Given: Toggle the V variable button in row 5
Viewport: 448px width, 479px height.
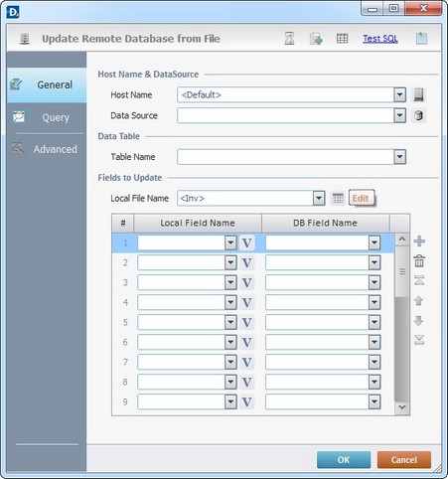Looking at the screenshot, I should tap(246, 322).
